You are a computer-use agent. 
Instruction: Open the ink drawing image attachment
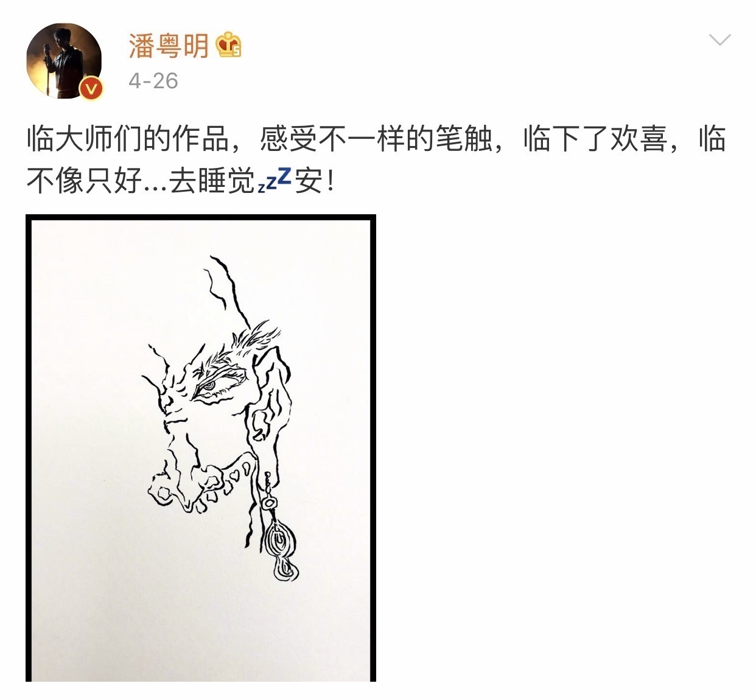coord(201,448)
